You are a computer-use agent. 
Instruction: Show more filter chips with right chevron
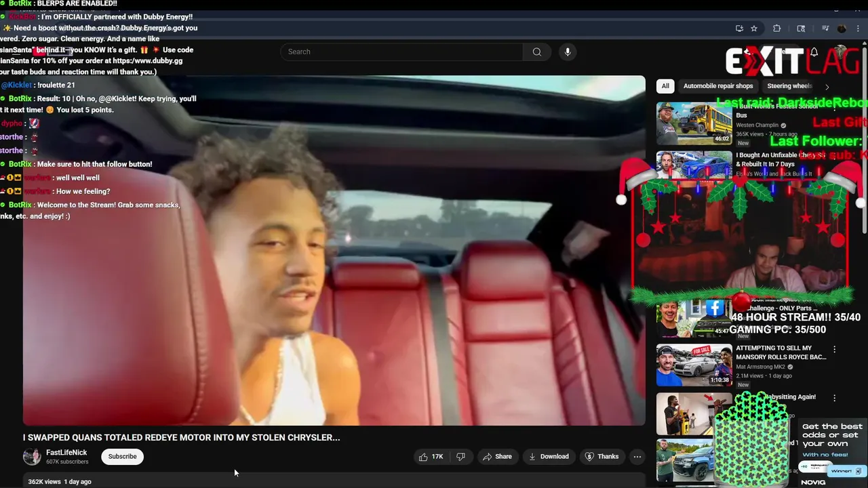[x=827, y=87]
